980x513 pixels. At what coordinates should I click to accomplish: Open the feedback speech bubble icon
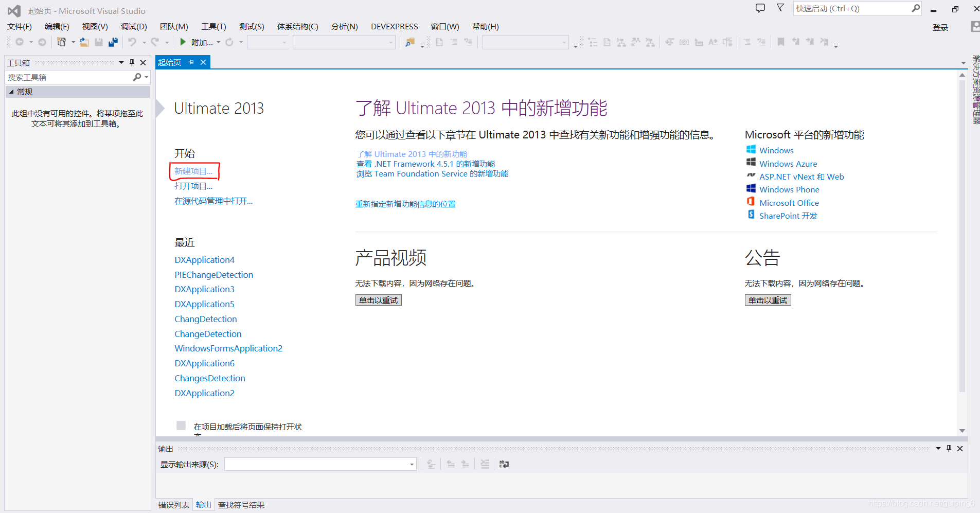[760, 8]
